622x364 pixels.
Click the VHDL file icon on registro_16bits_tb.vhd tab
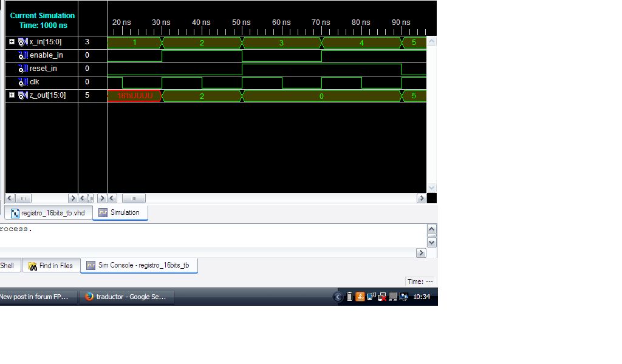[15, 213]
